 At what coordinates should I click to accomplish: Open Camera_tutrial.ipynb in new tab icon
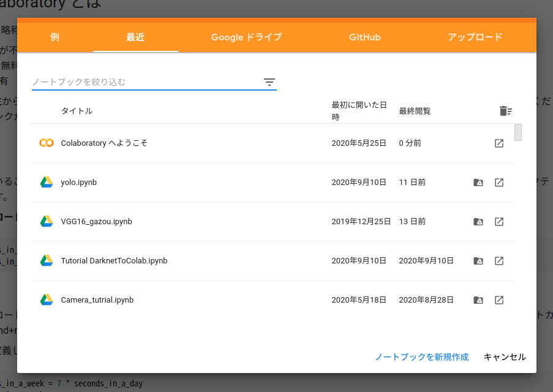click(498, 300)
